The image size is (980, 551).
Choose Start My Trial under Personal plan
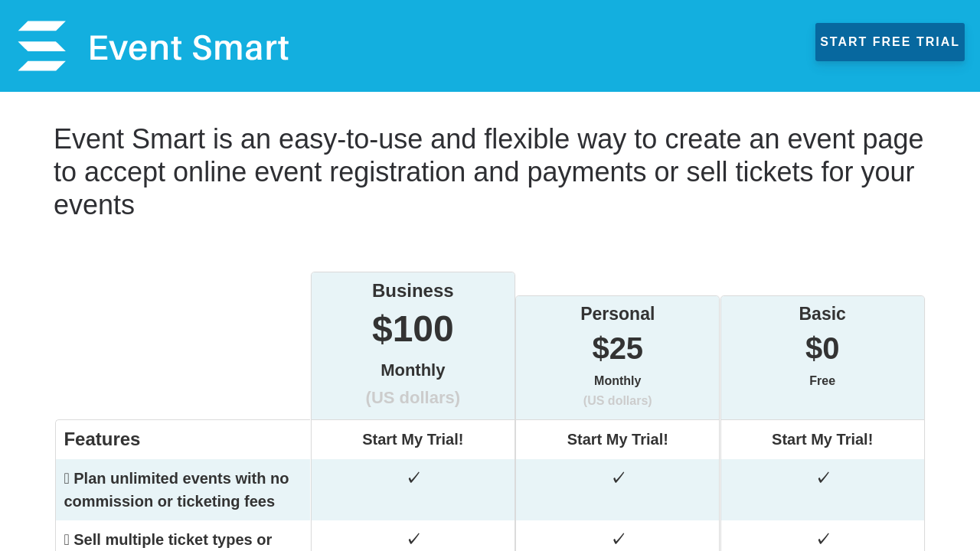(617, 439)
